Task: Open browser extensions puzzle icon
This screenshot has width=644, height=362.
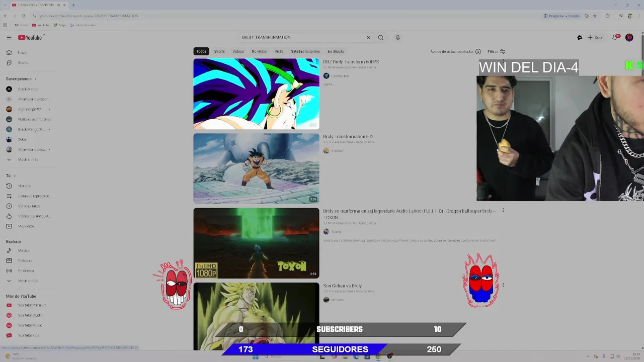Action: pos(607,16)
